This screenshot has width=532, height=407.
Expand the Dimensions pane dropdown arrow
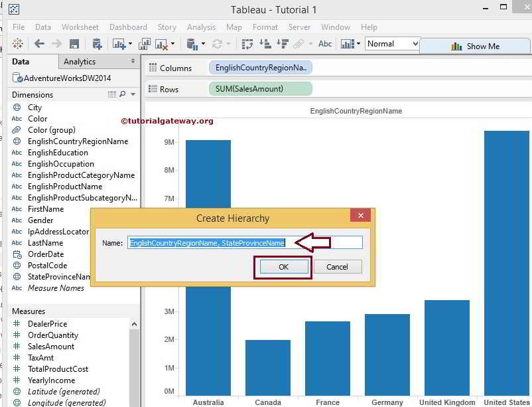[x=133, y=95]
